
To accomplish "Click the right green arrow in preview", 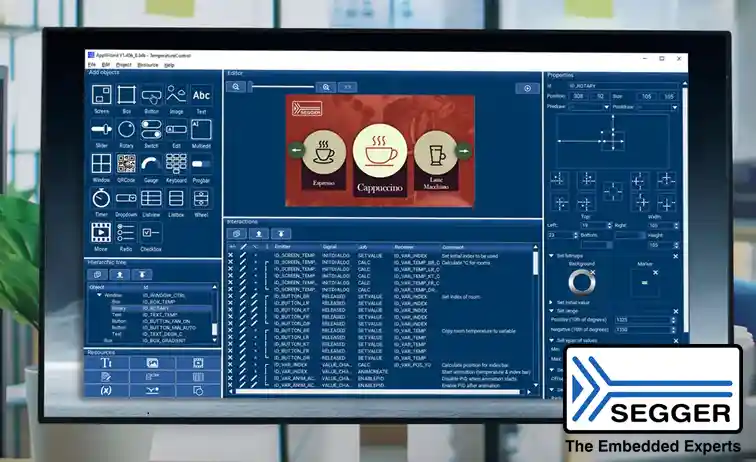I will coord(463,151).
